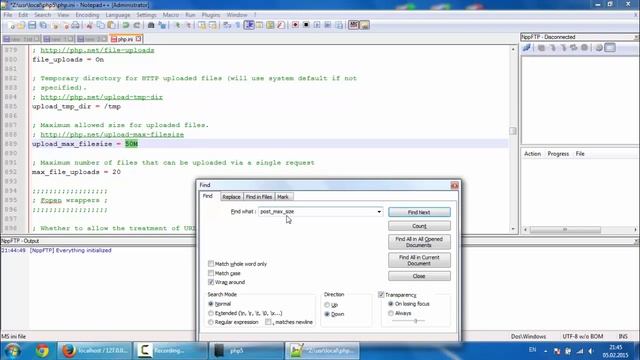Click the Progress column header in NppFTP

558,154
